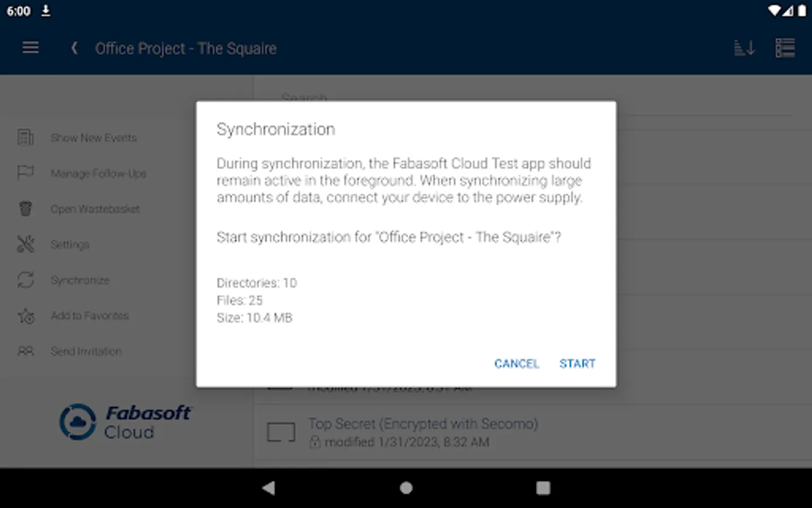The height and width of the screenshot is (508, 812).
Task: Click the Fabasoft Cloud logo
Action: pyautogui.click(x=125, y=422)
